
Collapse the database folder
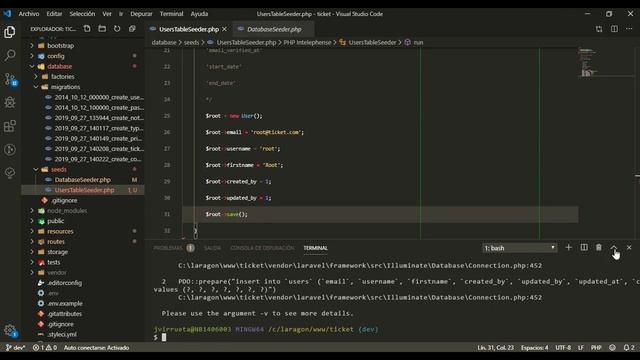pyautogui.click(x=59, y=66)
